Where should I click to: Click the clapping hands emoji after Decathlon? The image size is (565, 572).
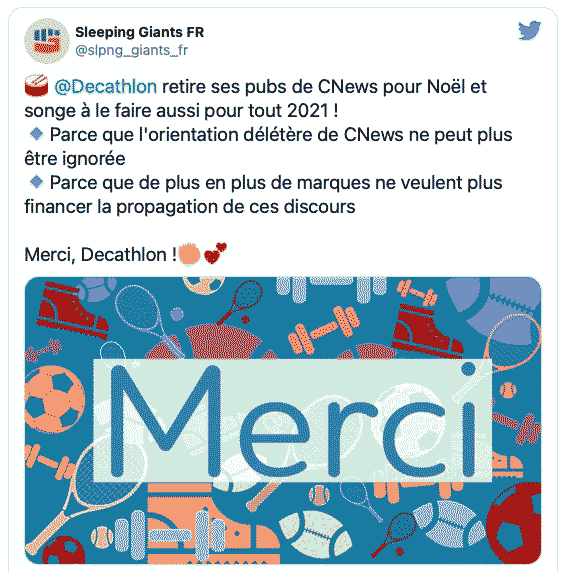pyautogui.click(x=189, y=254)
